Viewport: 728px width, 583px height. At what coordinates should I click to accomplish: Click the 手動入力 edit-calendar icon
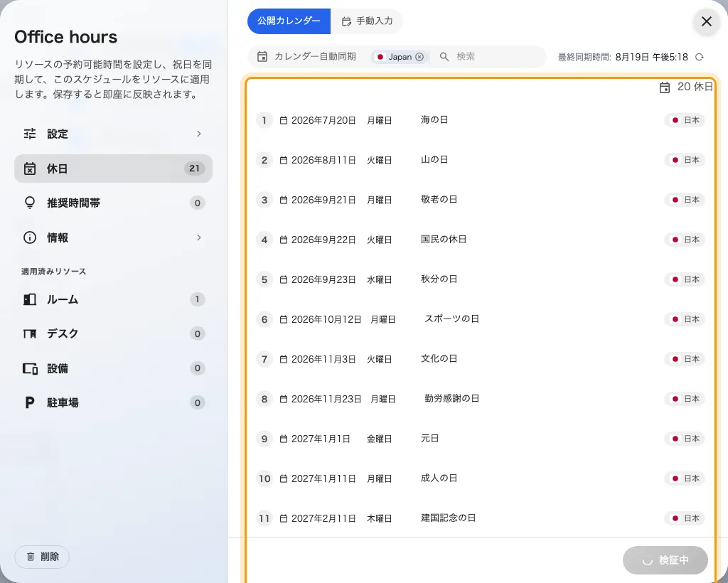pyautogui.click(x=346, y=21)
